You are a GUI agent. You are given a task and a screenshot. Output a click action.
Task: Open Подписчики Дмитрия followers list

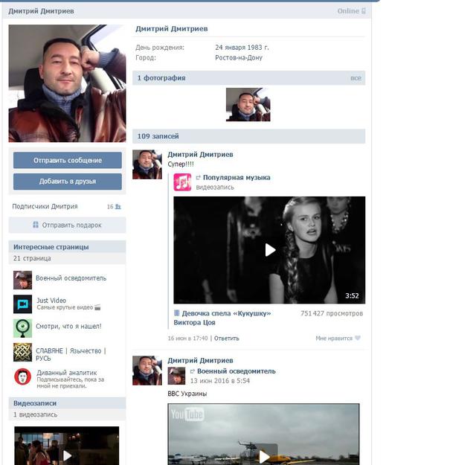pos(45,206)
